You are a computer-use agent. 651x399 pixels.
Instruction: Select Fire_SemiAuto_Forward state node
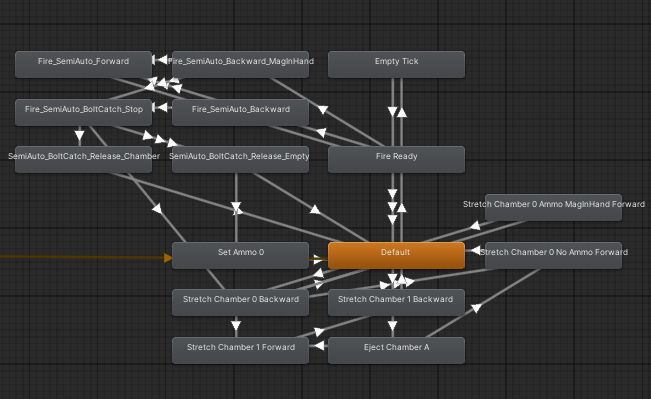click(83, 64)
